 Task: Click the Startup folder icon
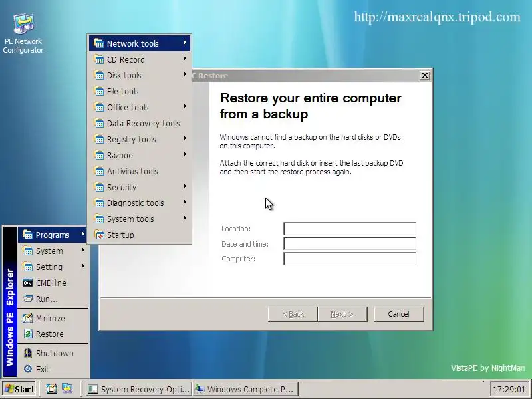[x=98, y=235]
